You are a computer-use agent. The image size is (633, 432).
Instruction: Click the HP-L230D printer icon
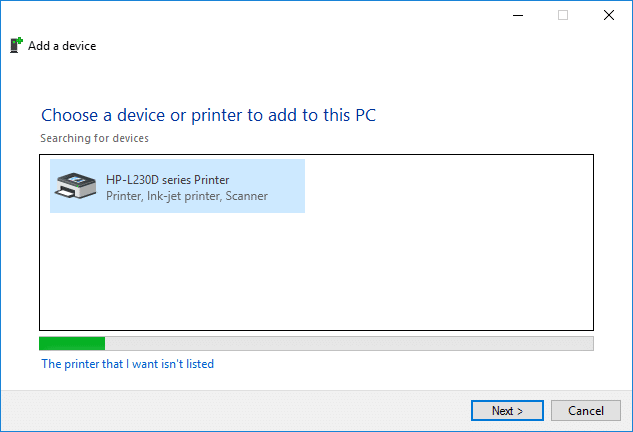[74, 186]
